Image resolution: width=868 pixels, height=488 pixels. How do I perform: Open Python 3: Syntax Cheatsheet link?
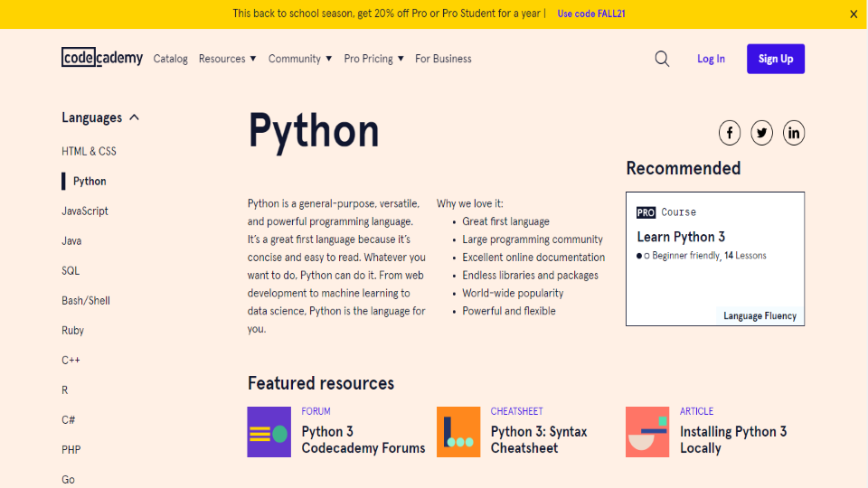539,440
